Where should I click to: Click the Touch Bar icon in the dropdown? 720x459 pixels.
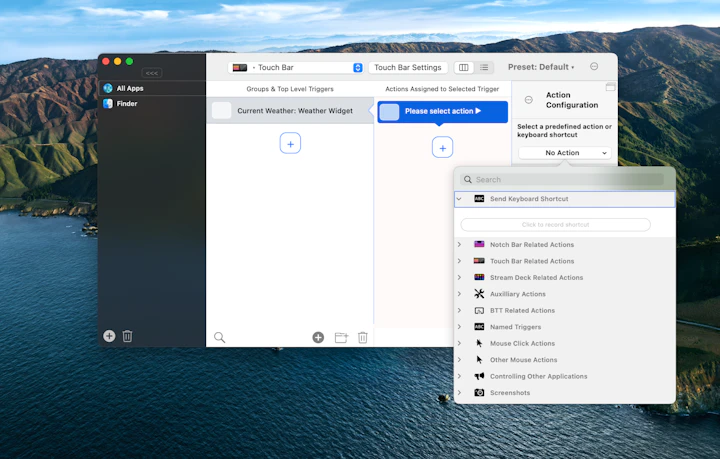(240, 67)
